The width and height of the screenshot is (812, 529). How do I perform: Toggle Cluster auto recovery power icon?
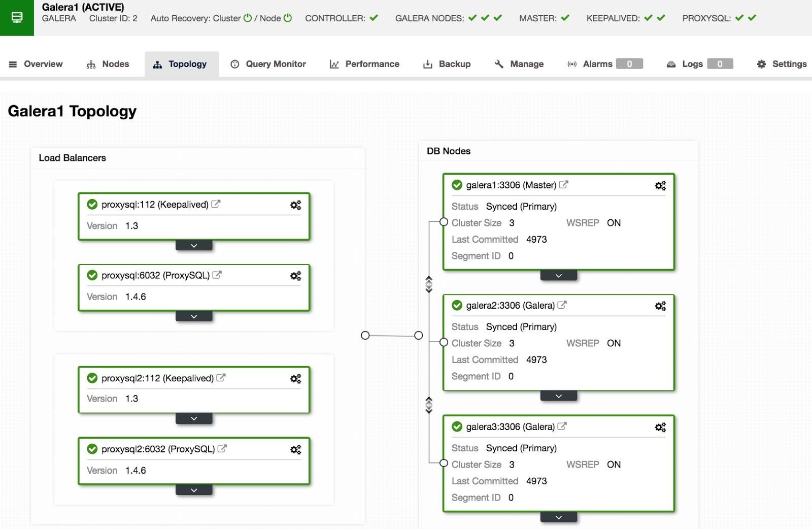click(x=248, y=18)
